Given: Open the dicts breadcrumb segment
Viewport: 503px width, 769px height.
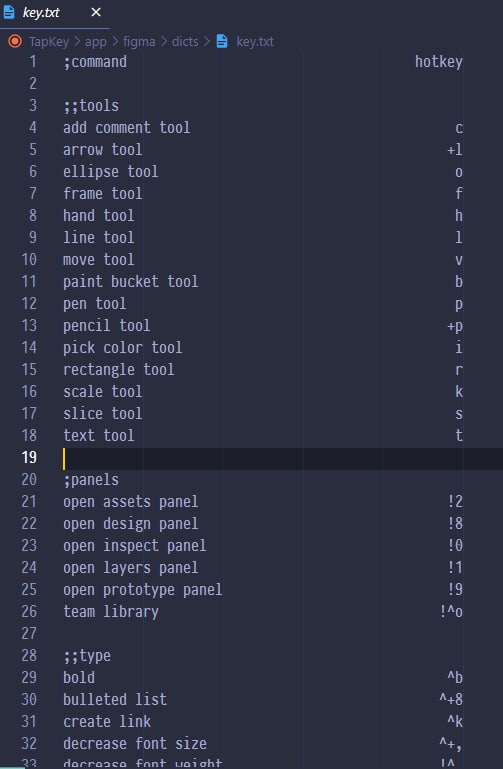Looking at the screenshot, I should [x=185, y=42].
